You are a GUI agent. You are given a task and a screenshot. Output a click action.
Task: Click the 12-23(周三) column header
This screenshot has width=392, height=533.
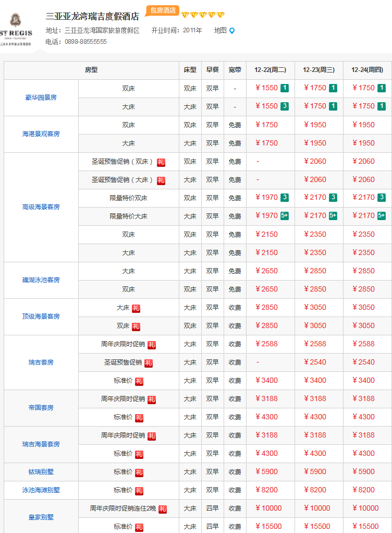click(318, 70)
